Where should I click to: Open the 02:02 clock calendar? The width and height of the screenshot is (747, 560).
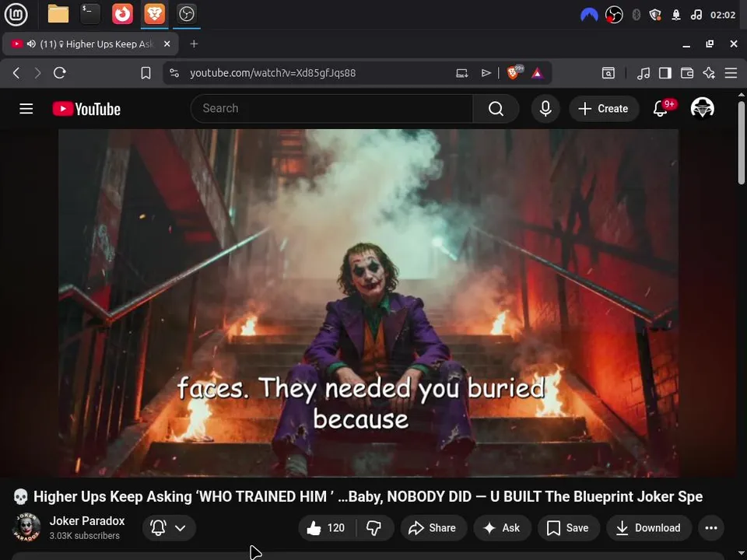coord(723,15)
